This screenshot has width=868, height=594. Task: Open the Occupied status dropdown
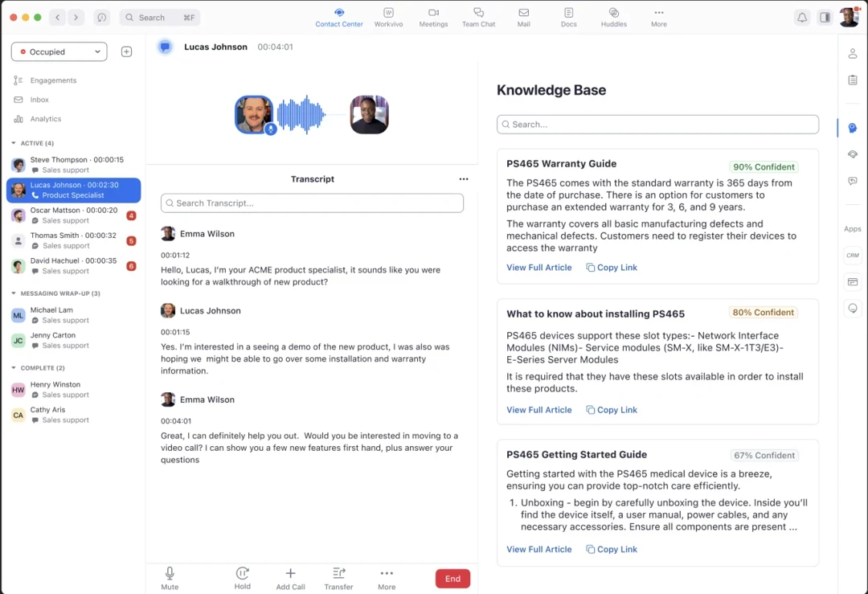[59, 51]
